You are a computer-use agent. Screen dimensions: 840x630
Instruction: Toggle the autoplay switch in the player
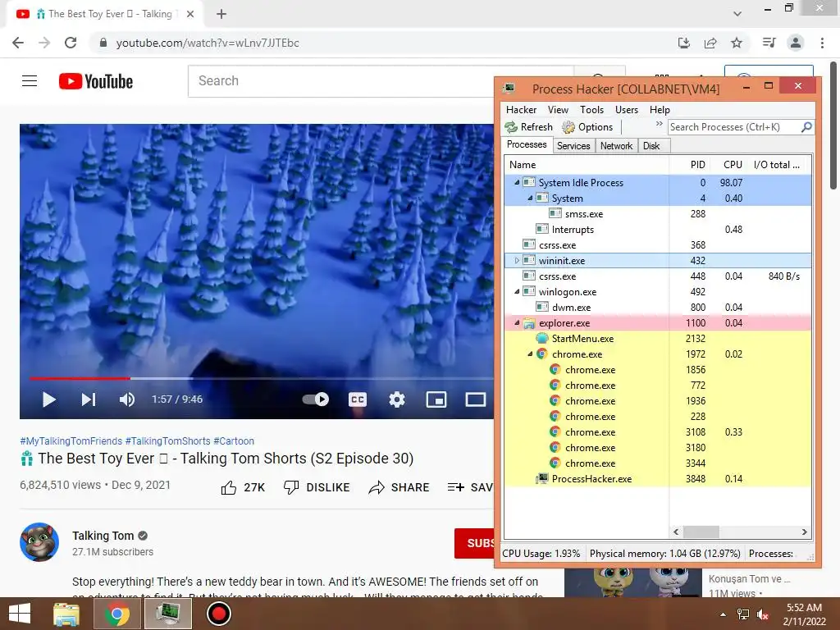pyautogui.click(x=316, y=399)
